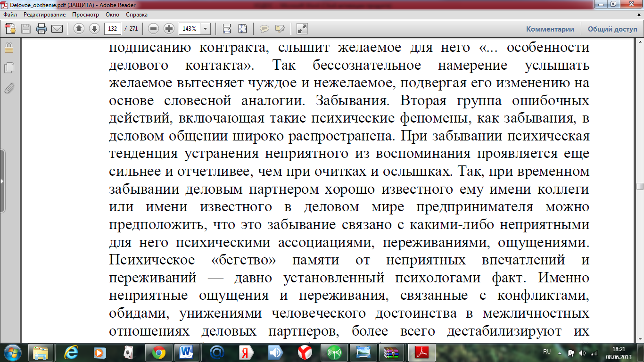Image resolution: width=644 pixels, height=362 pixels.
Task: Show security settings lock icon in sidebar
Action: click(x=9, y=48)
